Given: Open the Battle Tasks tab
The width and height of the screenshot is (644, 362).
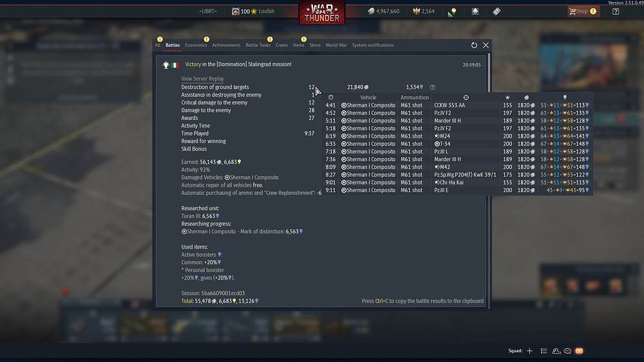Looking at the screenshot, I should pyautogui.click(x=258, y=45).
